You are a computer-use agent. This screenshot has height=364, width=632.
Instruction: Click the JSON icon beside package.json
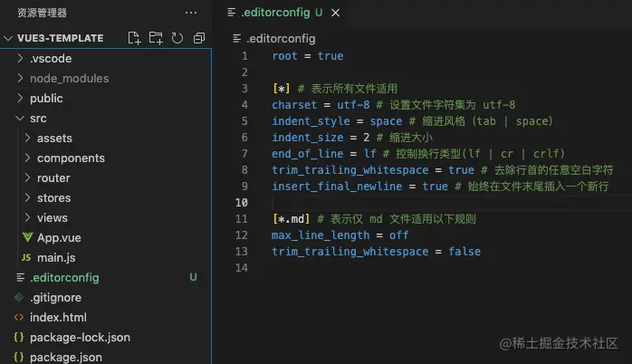pos(19,357)
